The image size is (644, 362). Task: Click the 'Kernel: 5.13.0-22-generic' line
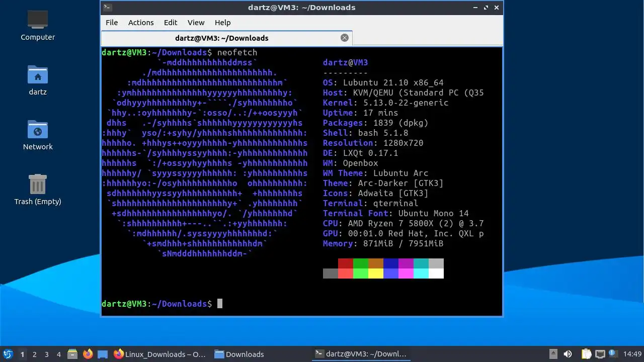coord(386,103)
